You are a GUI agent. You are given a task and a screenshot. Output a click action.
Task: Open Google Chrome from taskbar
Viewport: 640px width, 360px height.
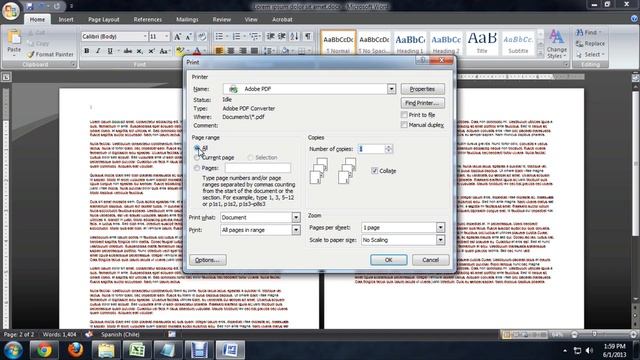[44, 350]
